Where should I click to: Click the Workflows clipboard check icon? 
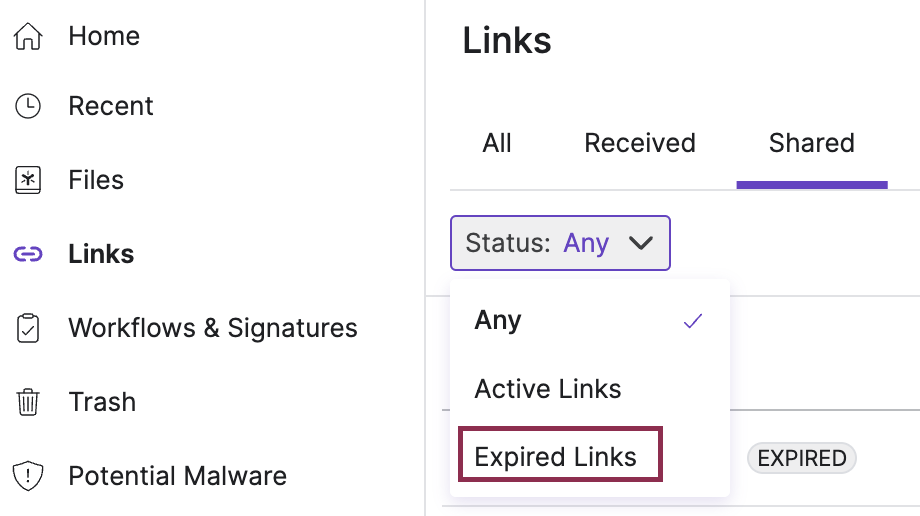pos(28,328)
